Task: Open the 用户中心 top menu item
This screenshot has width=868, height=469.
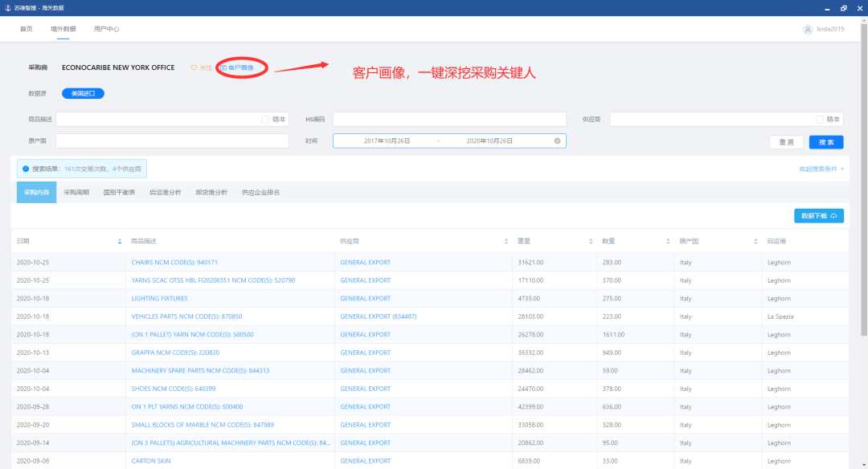Action: pyautogui.click(x=106, y=29)
